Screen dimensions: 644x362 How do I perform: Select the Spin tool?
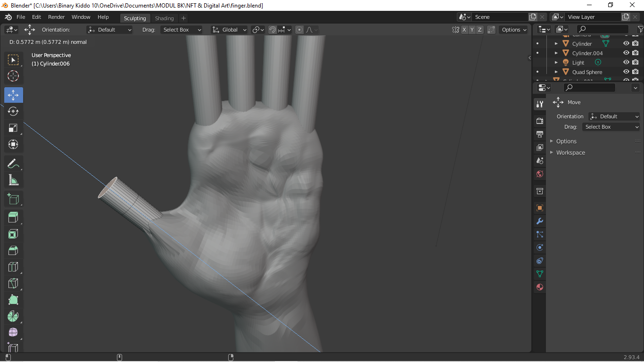coord(13,316)
